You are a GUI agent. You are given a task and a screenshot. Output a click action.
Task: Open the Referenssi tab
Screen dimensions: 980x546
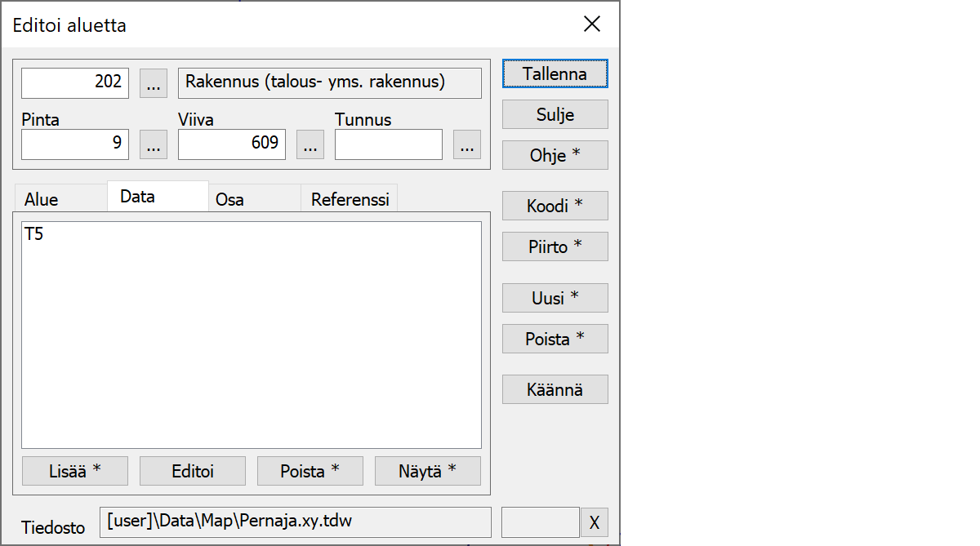click(350, 199)
